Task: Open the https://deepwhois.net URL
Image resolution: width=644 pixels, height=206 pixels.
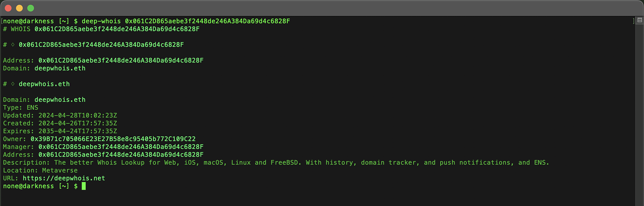Action: click(x=64, y=178)
